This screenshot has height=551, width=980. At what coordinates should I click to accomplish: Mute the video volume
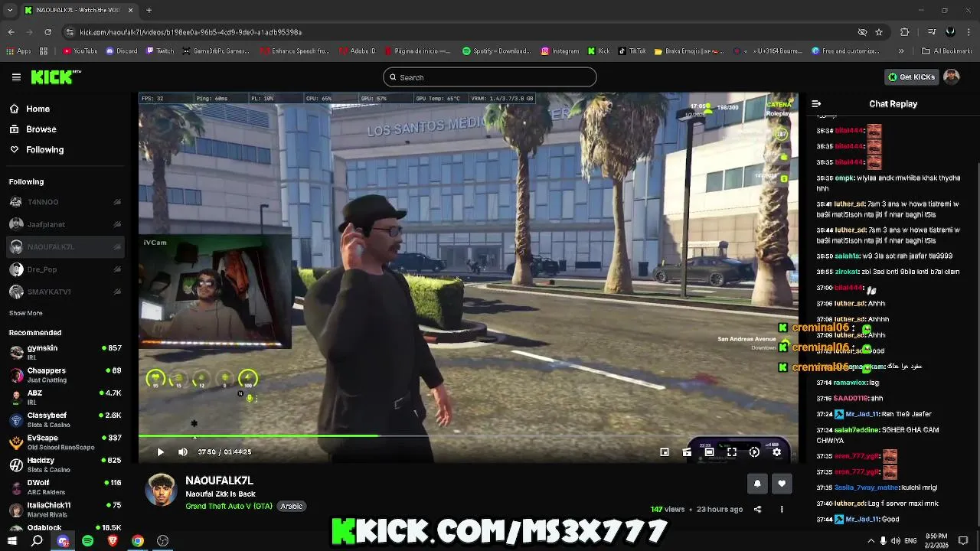[x=183, y=452]
